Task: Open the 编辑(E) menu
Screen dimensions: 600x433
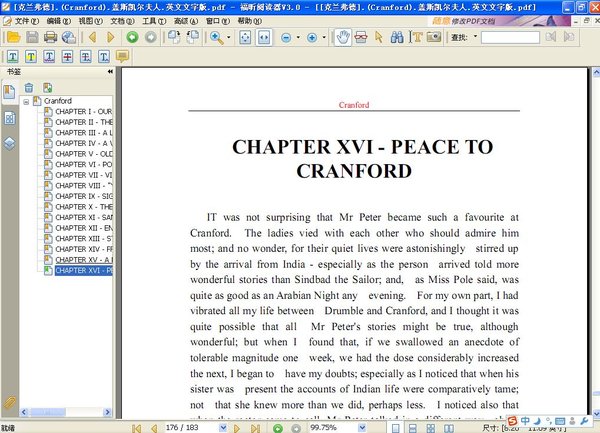Action: (x=59, y=21)
